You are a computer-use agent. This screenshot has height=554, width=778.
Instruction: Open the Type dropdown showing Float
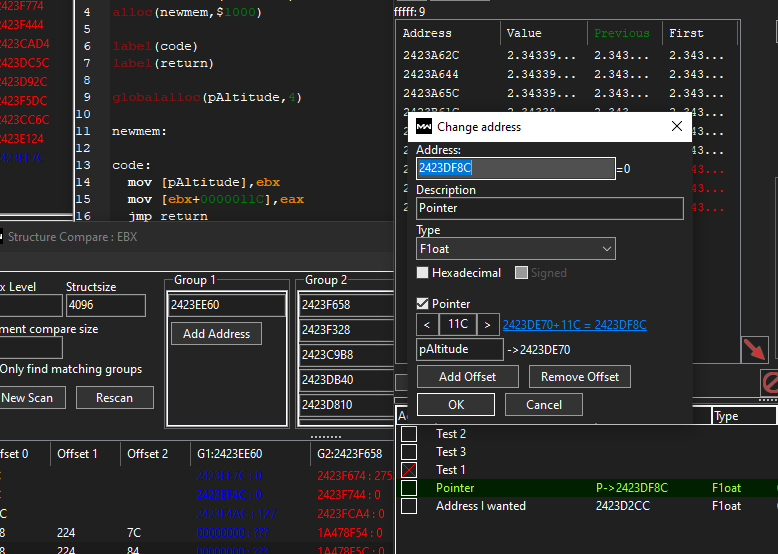click(515, 248)
